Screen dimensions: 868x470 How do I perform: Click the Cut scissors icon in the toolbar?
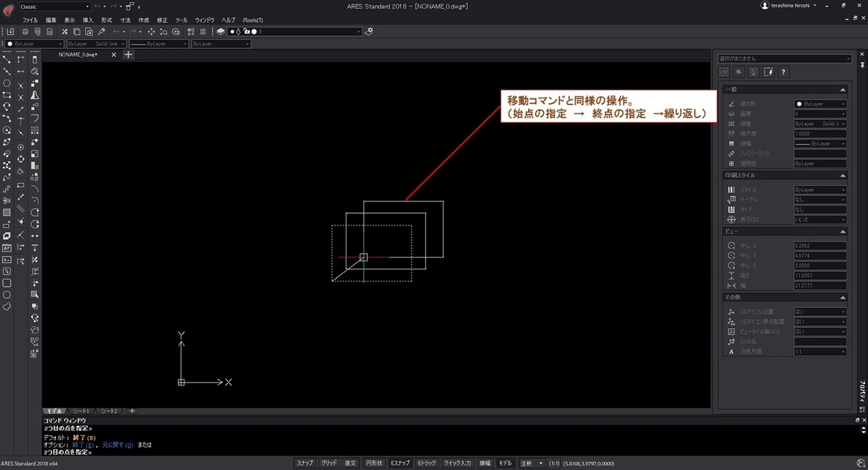64,32
